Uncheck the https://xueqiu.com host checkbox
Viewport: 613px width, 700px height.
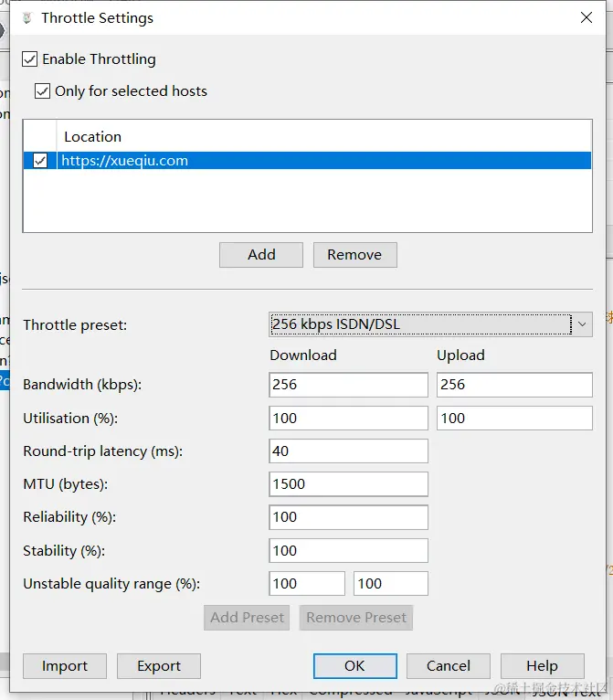(40, 160)
